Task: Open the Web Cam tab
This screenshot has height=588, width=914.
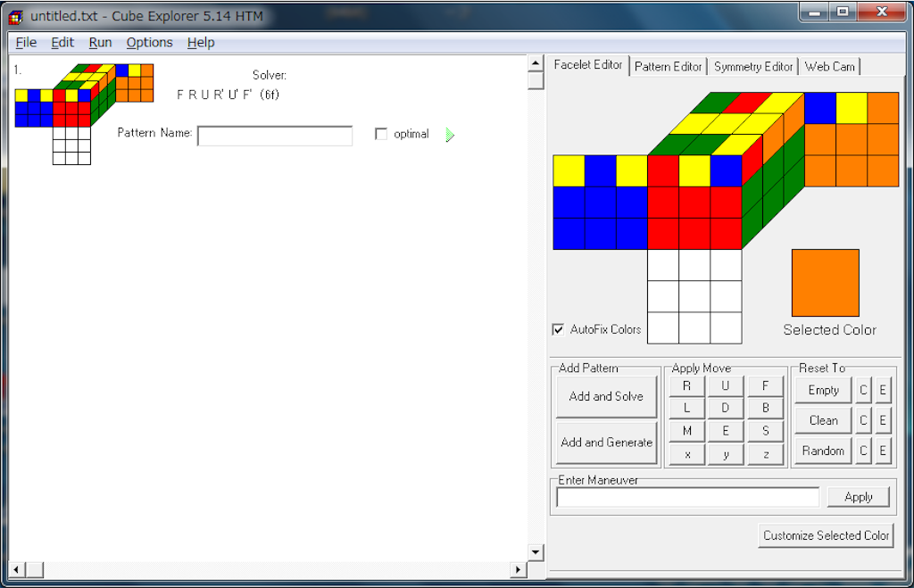Action: tap(829, 66)
